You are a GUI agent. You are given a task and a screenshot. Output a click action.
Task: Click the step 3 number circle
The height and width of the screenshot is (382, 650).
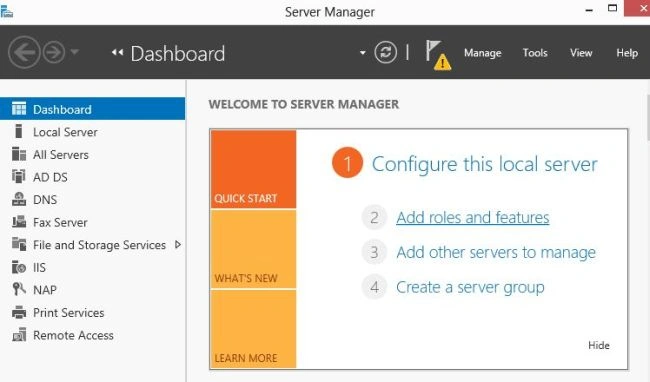click(x=374, y=252)
